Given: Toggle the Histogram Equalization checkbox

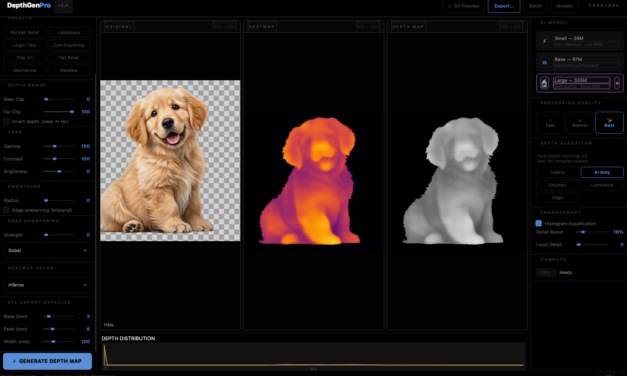Looking at the screenshot, I should pos(539,223).
